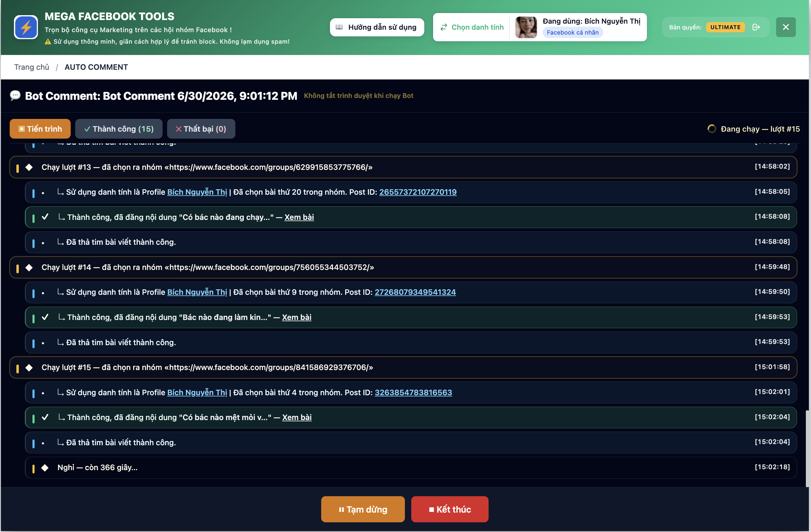Click the Mega Facebook Tools lightning logo

[x=26, y=27]
